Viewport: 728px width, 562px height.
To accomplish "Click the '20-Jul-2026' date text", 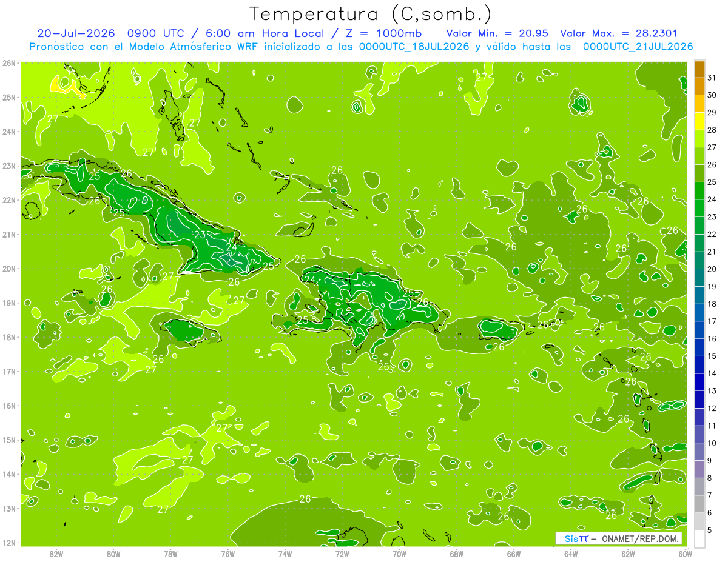I will (x=77, y=33).
